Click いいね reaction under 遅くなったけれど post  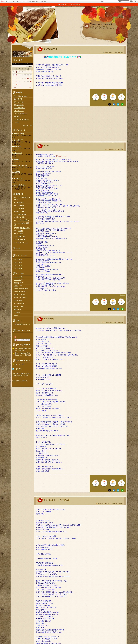pyautogui.click(x=95, y=97)
